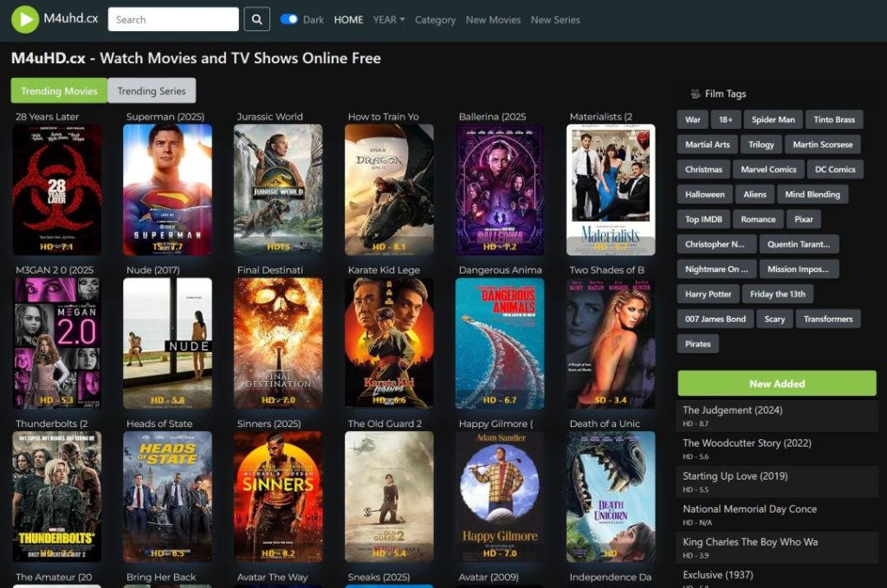Image resolution: width=887 pixels, height=588 pixels.
Task: Open the Happy Gilmore poster
Action: [x=500, y=496]
